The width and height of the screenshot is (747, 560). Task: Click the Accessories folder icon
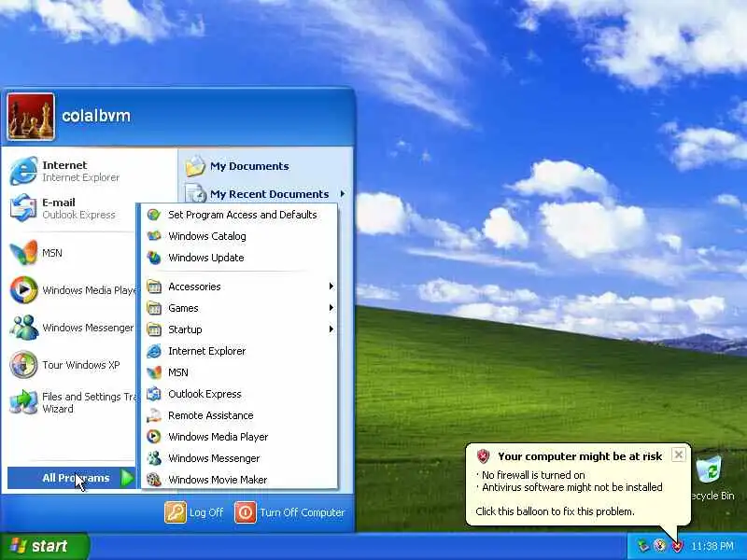pos(153,287)
